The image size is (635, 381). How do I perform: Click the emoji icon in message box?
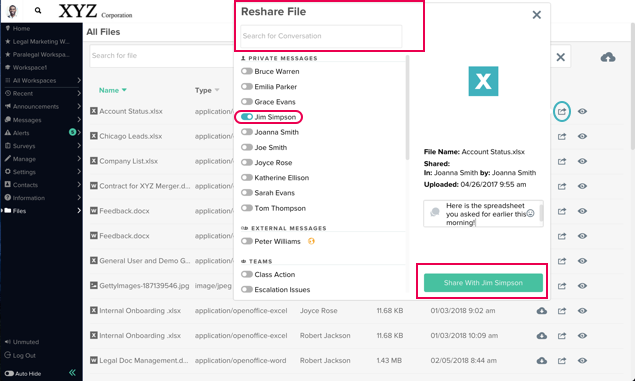(x=531, y=213)
